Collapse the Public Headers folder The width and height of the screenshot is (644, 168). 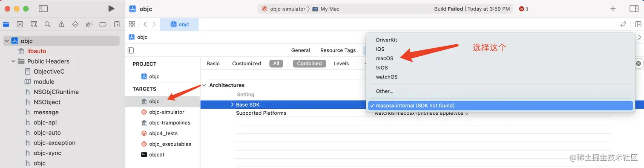[13, 61]
